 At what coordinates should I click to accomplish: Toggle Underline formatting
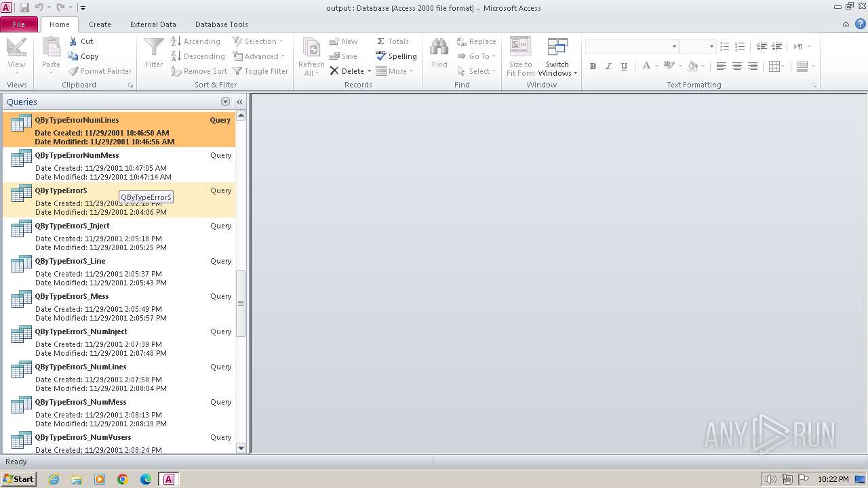tap(624, 66)
